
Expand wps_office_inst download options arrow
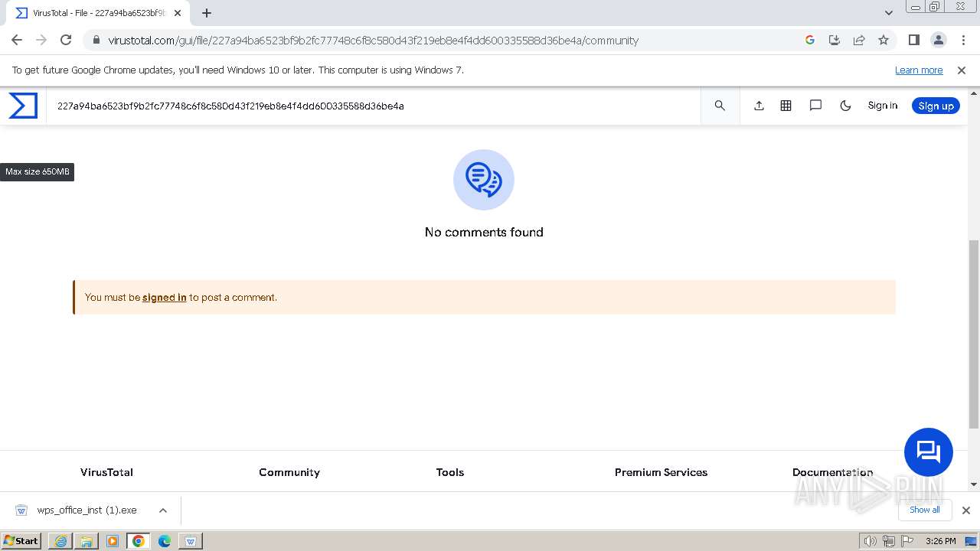click(x=162, y=510)
